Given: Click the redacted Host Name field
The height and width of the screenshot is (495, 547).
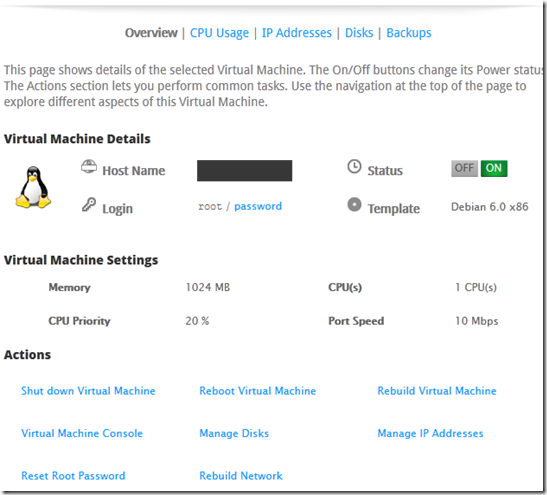Looking at the screenshot, I should tap(245, 171).
